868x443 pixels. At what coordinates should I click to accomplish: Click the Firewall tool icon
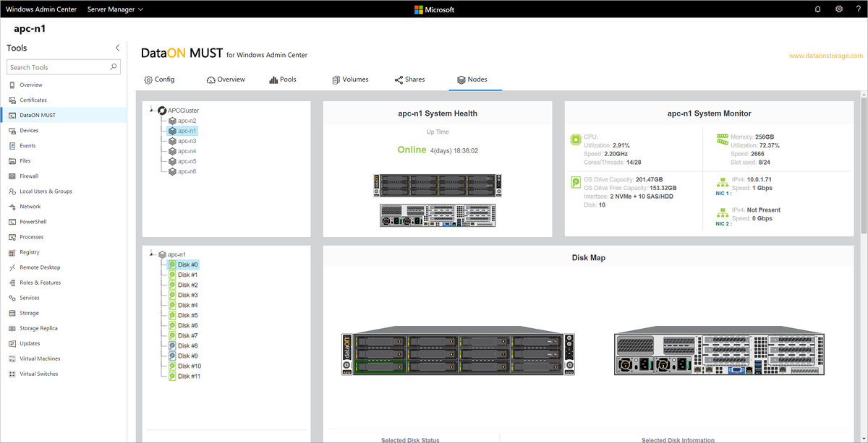tap(12, 176)
